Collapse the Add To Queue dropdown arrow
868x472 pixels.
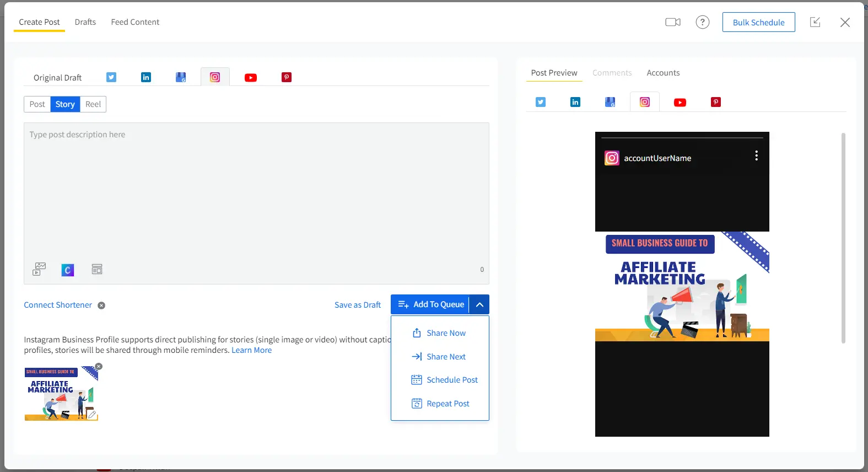(479, 304)
